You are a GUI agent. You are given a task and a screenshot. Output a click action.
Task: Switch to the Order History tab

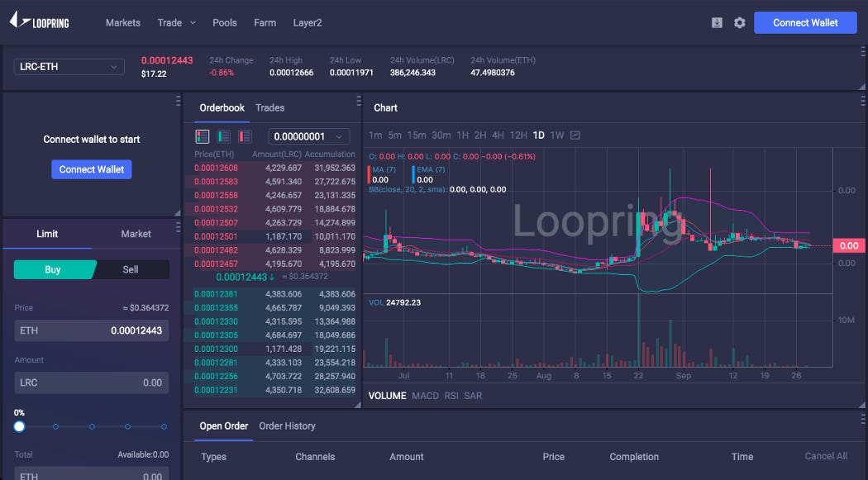(288, 425)
